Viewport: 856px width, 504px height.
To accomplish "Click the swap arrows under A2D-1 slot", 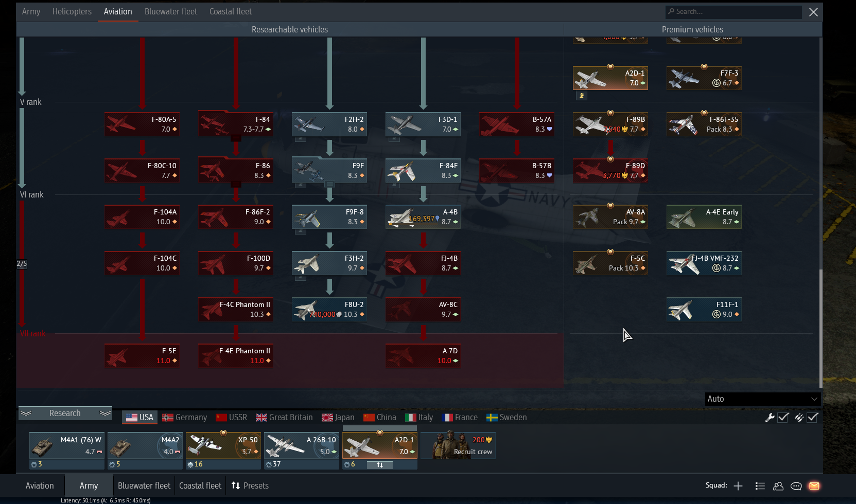I will click(380, 465).
